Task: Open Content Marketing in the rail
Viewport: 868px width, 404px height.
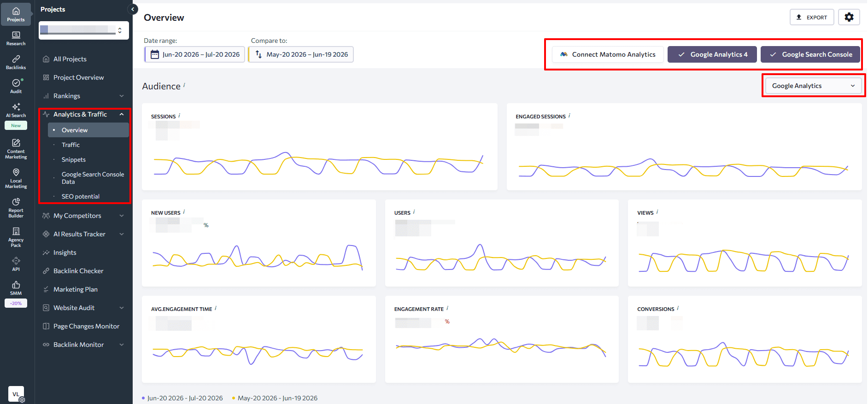Action: coord(16,149)
